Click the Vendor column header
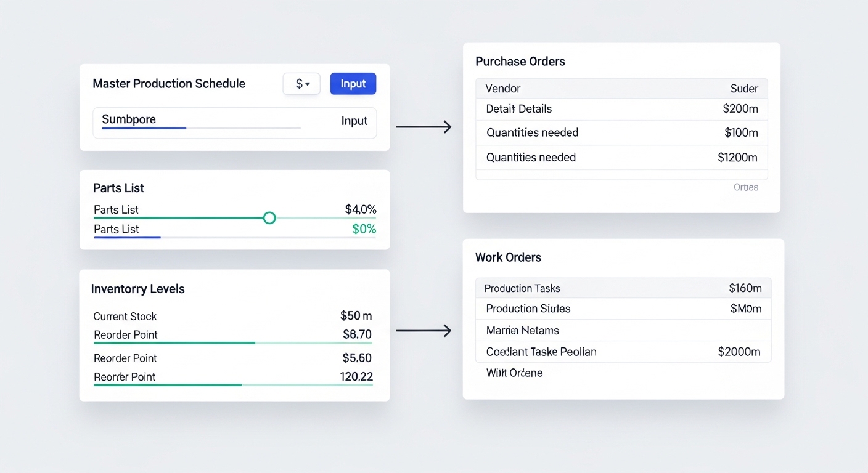This screenshot has width=868, height=473. point(503,89)
